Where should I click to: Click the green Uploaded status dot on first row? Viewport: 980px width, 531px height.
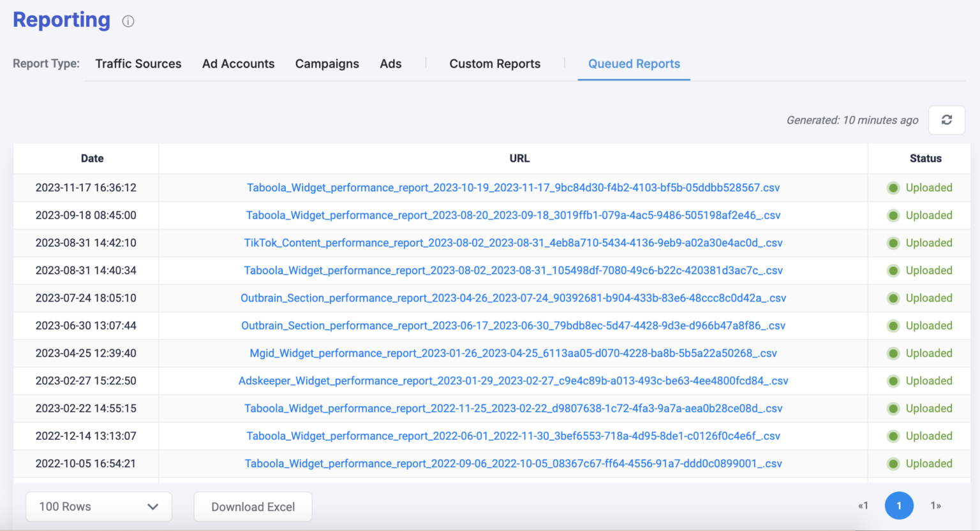[x=893, y=187]
